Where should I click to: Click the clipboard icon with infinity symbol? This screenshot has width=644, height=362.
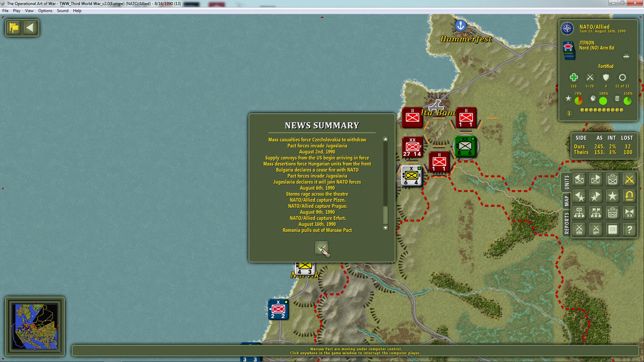[x=613, y=213]
